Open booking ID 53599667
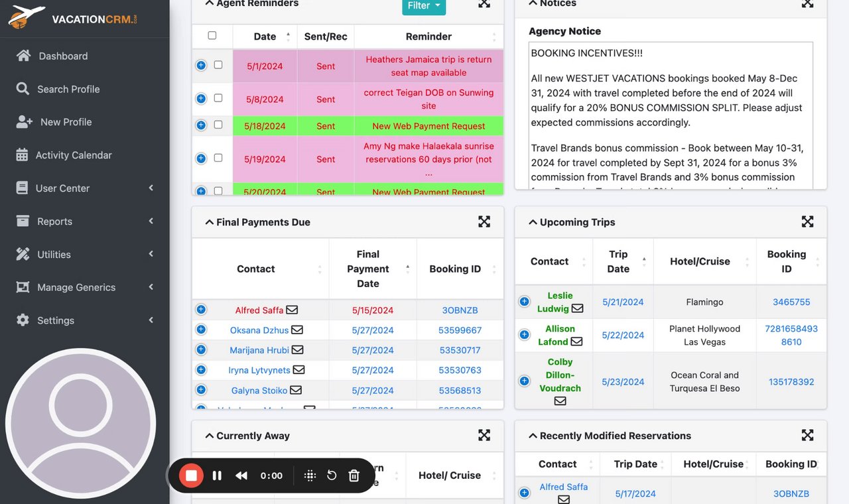Viewport: 849px width, 504px height. (460, 330)
